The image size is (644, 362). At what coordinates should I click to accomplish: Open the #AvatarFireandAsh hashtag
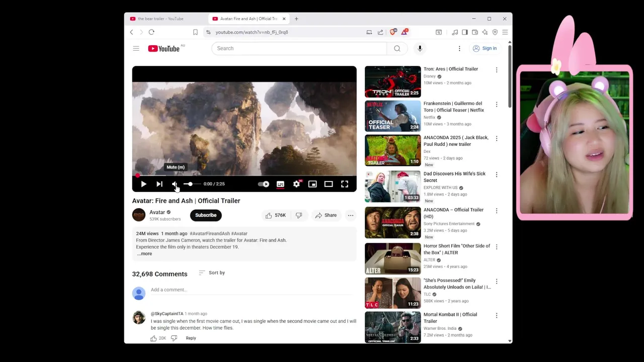coord(210,234)
